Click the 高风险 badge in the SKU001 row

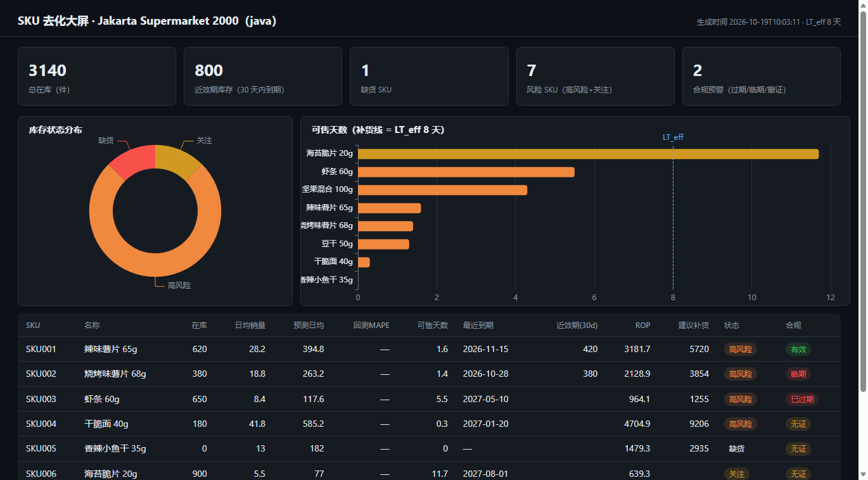point(741,349)
